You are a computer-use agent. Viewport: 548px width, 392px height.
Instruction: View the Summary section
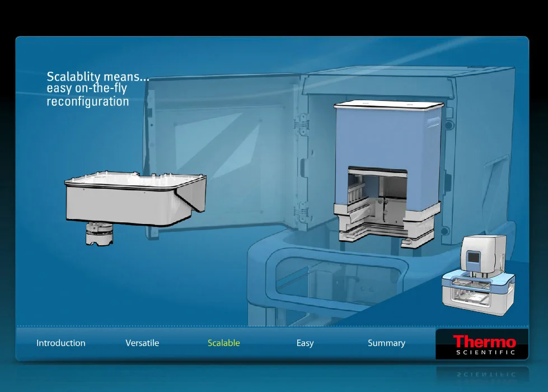point(386,343)
